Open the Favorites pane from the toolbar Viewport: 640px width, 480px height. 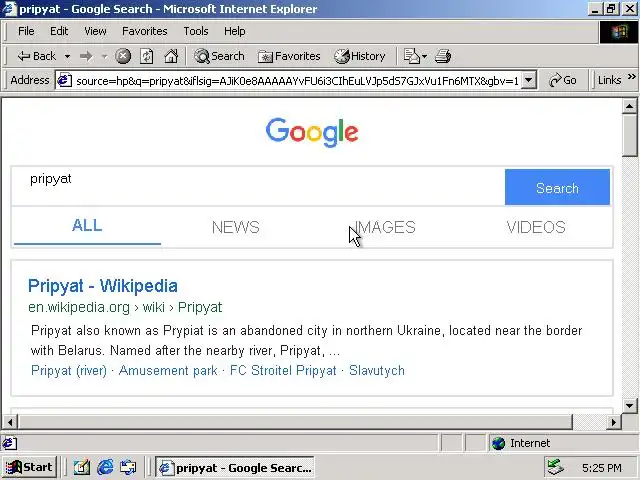[289, 56]
